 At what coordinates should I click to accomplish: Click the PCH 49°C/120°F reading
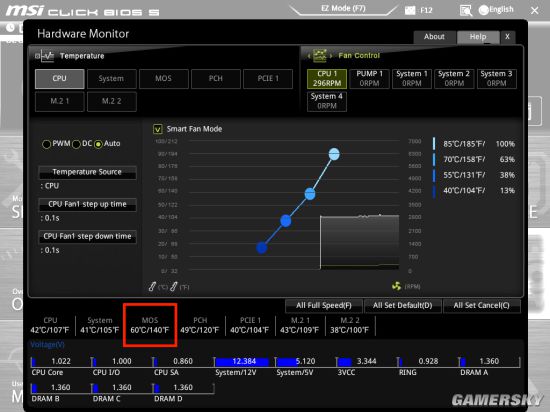200,325
